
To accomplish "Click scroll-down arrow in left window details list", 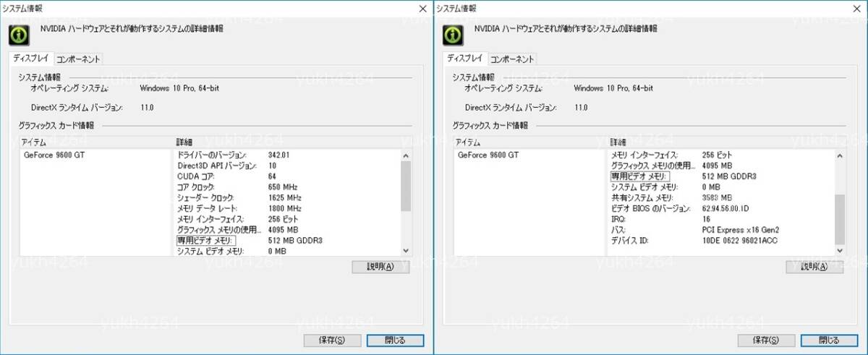I will 405,249.
